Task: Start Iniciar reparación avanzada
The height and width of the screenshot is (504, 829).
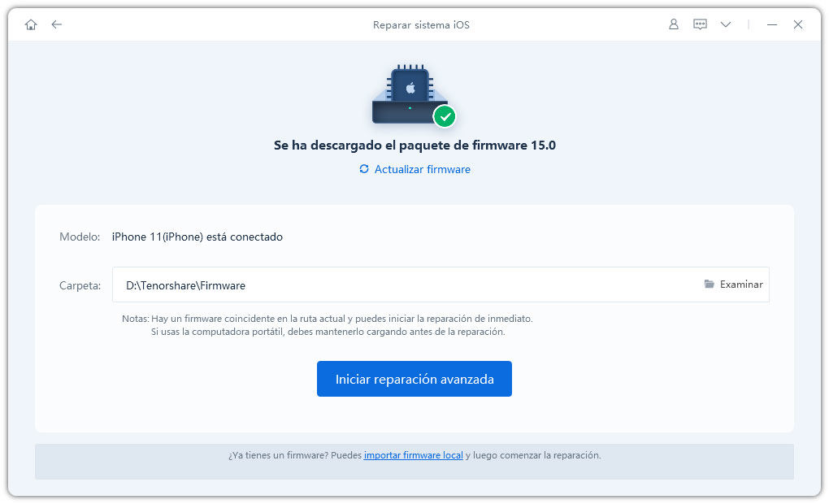Action: 414,379
